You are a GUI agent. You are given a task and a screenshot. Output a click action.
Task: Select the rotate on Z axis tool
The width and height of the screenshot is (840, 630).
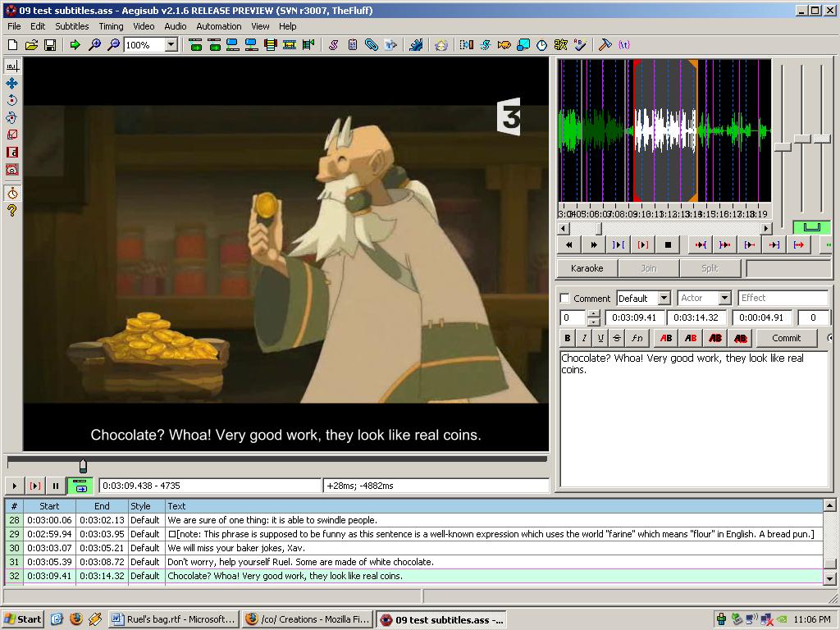[x=12, y=100]
